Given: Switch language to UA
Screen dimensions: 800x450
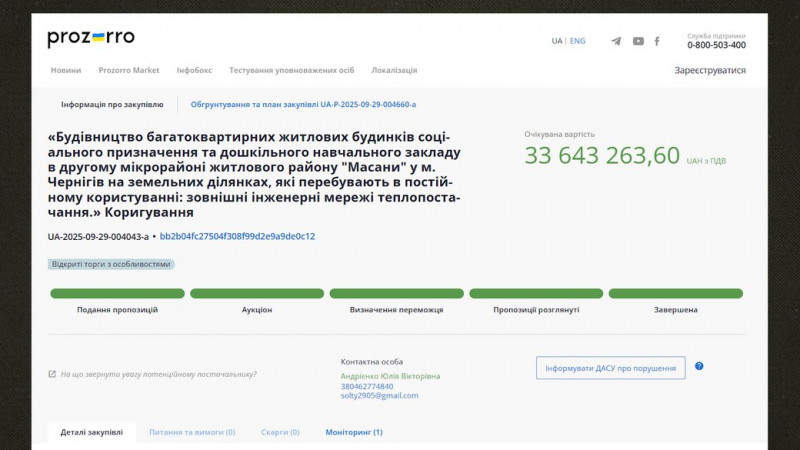Looking at the screenshot, I should click(556, 41).
